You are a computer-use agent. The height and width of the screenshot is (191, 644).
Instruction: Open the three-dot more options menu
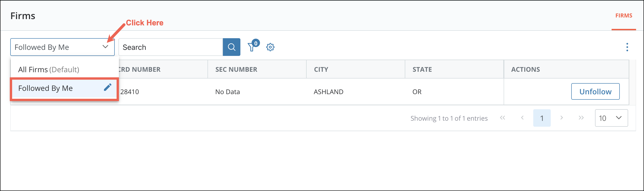click(627, 47)
